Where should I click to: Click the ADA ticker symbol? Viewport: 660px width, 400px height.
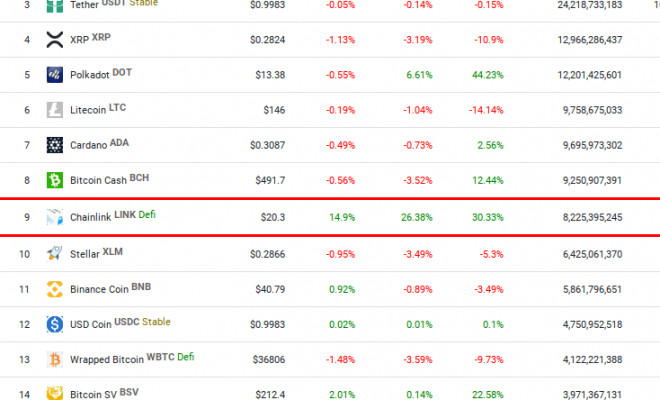pyautogui.click(x=120, y=143)
